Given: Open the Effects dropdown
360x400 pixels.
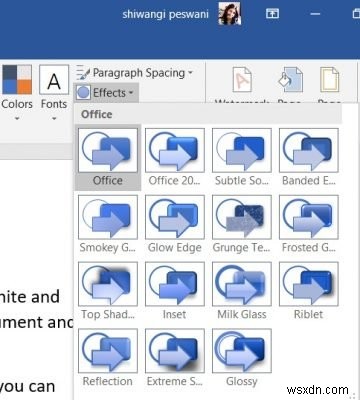Looking at the screenshot, I should [105, 93].
